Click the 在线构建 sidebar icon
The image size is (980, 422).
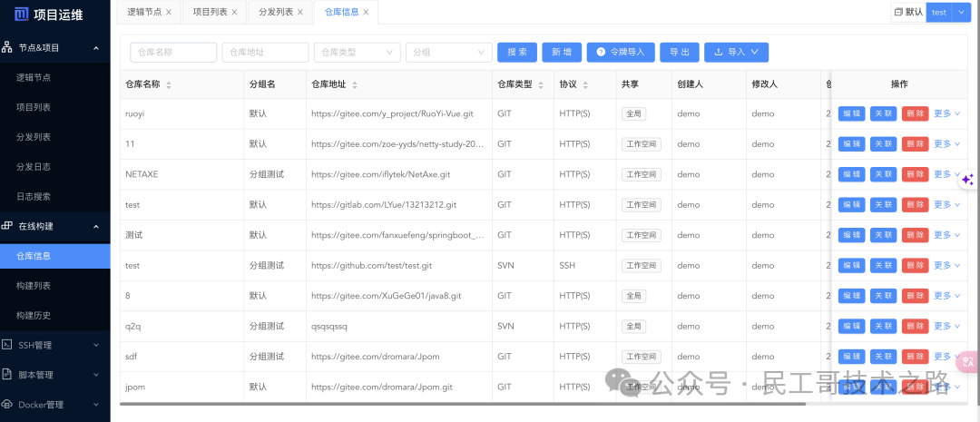(7, 226)
